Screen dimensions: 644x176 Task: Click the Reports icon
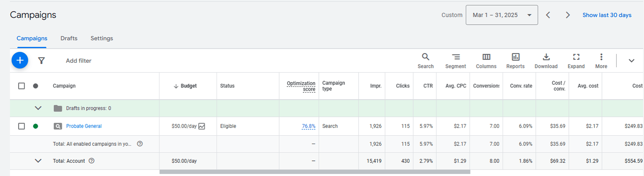pyautogui.click(x=515, y=57)
